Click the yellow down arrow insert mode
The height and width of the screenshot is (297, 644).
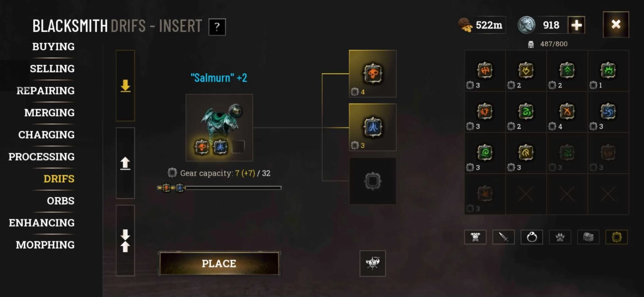point(125,86)
